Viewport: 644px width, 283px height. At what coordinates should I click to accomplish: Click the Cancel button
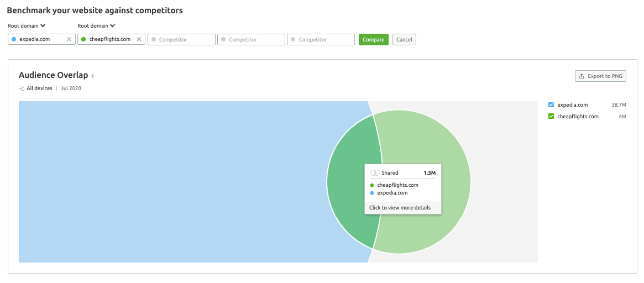[404, 40]
